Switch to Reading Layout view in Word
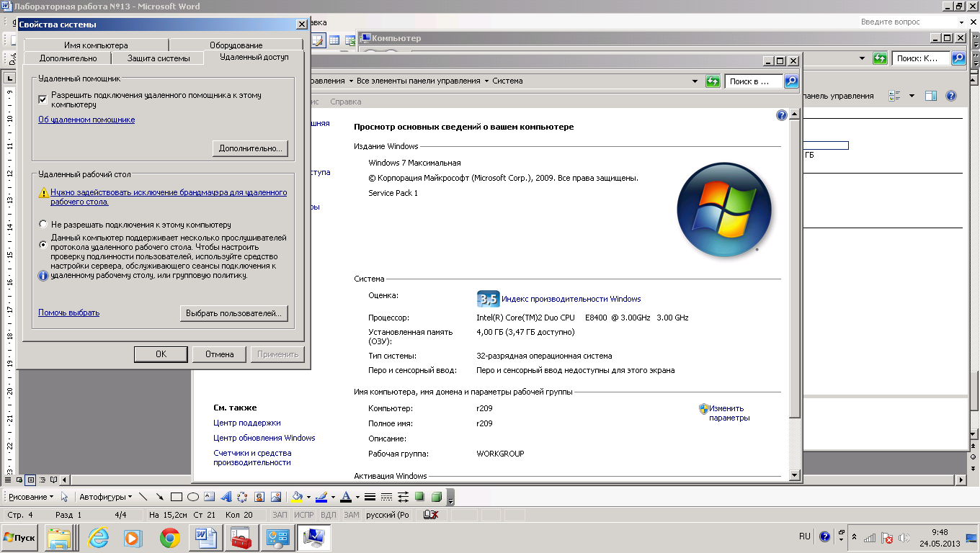 53,480
